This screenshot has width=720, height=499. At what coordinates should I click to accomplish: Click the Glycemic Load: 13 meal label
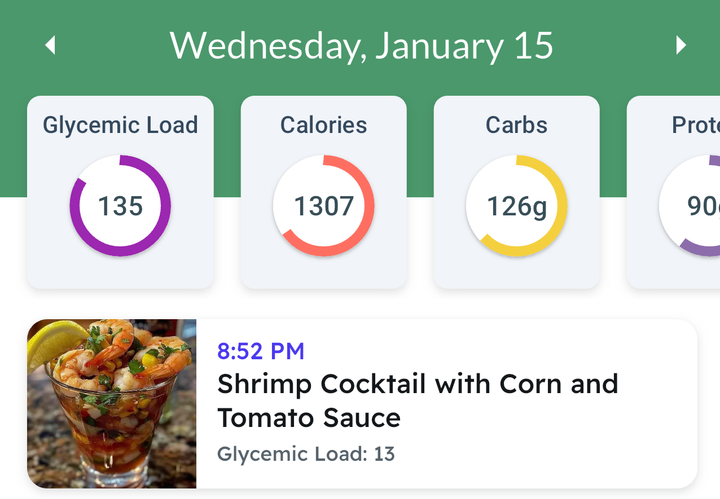[x=306, y=454]
